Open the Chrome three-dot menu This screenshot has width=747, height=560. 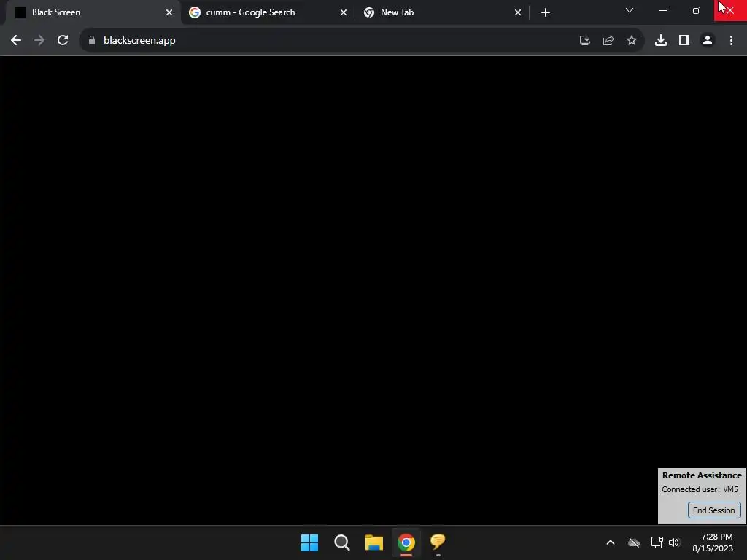click(x=731, y=41)
